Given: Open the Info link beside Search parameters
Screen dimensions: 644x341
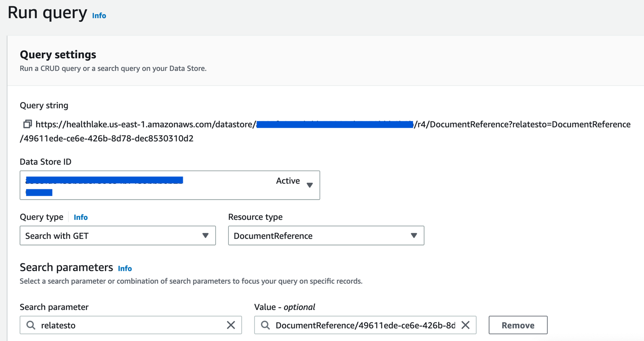Looking at the screenshot, I should (125, 268).
